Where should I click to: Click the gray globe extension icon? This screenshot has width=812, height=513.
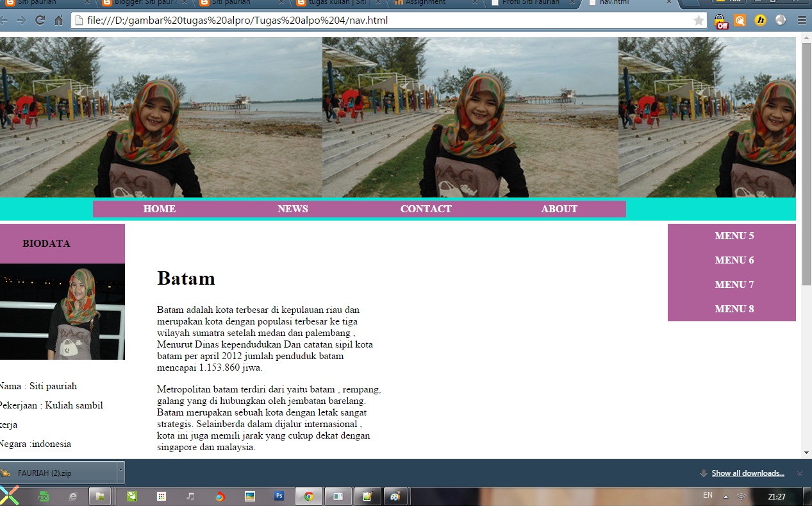780,20
